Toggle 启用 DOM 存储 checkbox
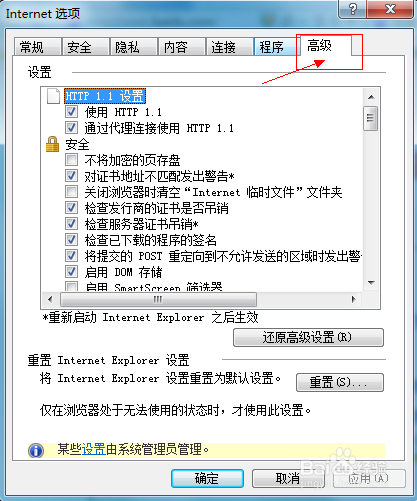Screen dimensions: 417x501 point(71,272)
